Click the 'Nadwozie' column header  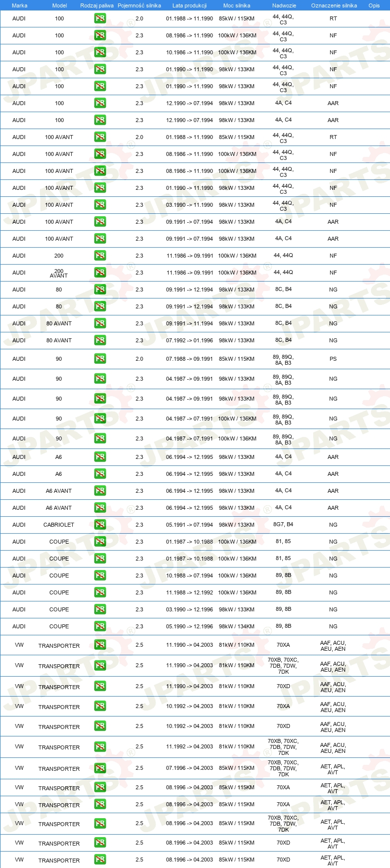(284, 5)
